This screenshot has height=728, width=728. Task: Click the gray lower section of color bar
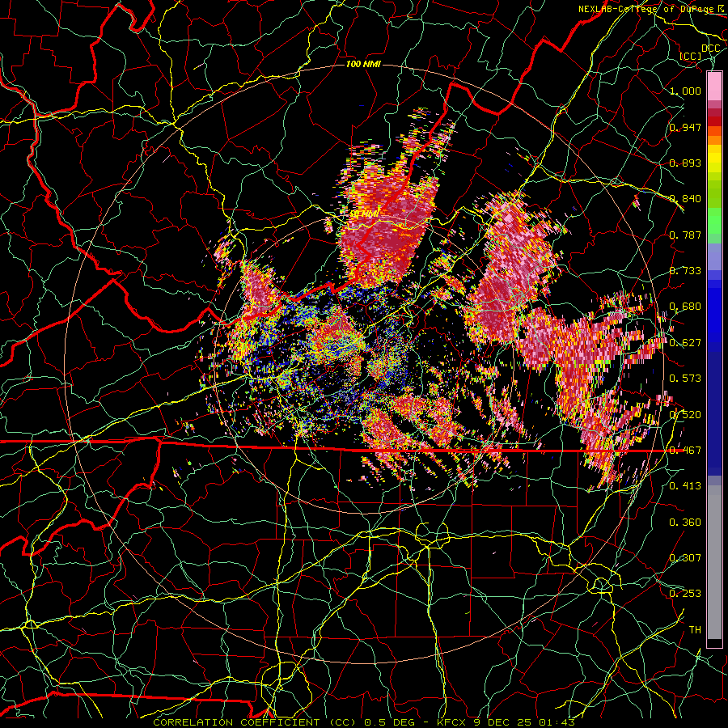[x=714, y=562]
